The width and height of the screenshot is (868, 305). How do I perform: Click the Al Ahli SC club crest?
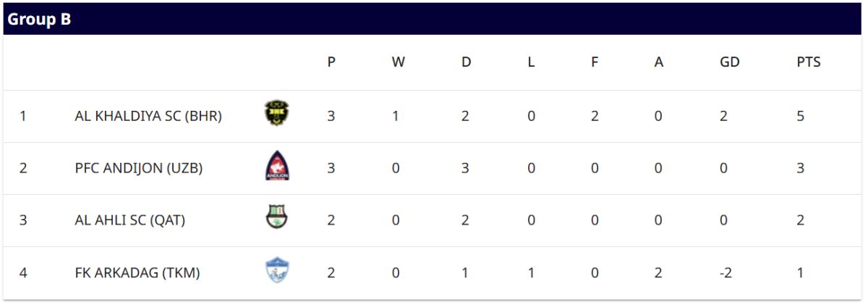pos(276,218)
